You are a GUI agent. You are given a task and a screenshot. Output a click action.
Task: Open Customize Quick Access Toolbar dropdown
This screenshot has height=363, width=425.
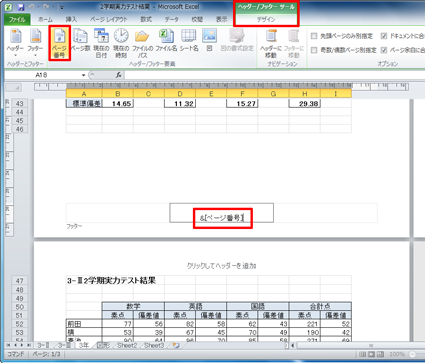(62, 7)
